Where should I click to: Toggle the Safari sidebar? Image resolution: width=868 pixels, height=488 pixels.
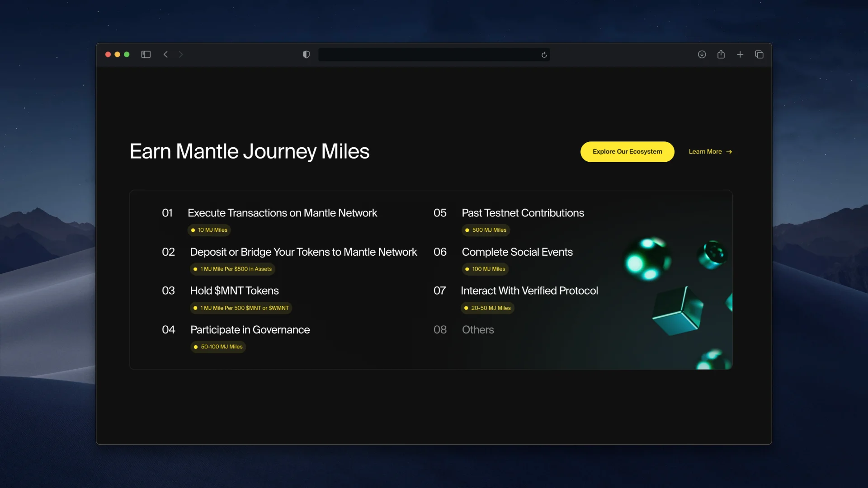pos(146,54)
